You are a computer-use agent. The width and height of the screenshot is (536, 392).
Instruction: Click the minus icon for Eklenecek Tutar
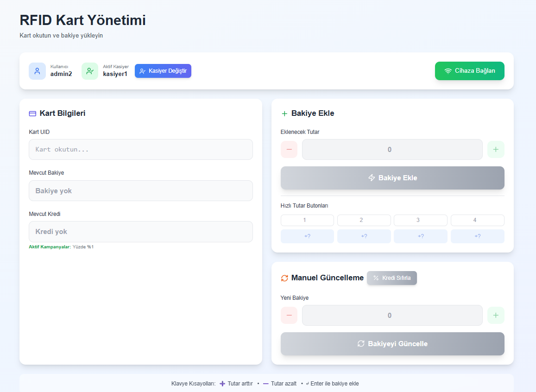click(289, 149)
